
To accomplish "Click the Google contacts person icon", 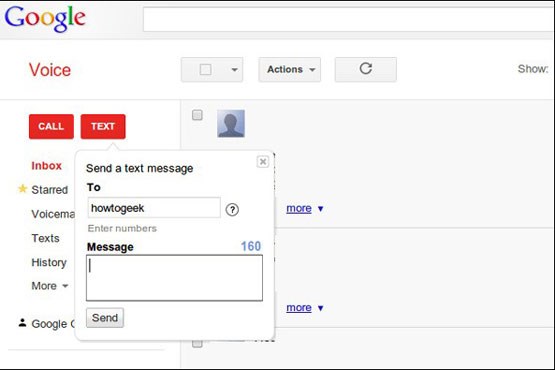I will 22,323.
